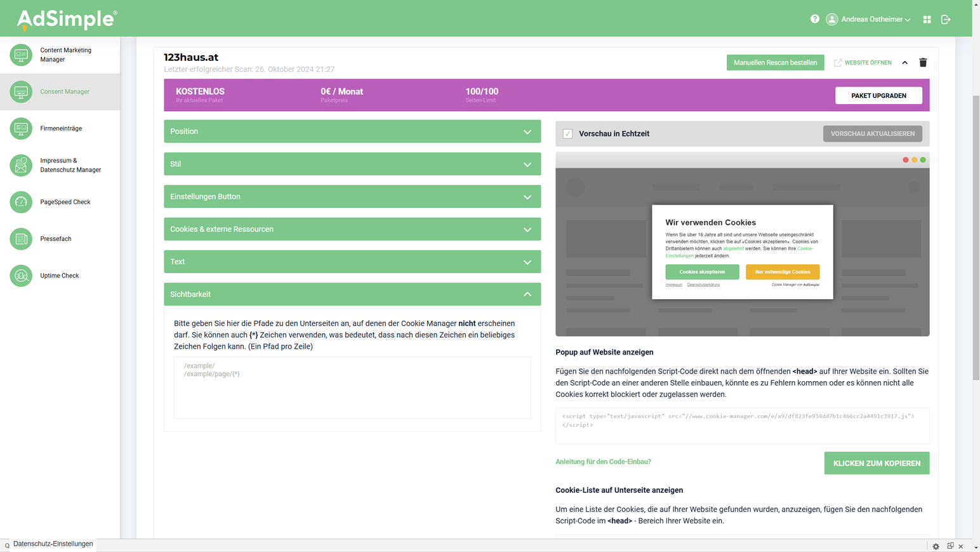Open the Andreas Ostheimer user dropdown
980x552 pixels.
875,20
